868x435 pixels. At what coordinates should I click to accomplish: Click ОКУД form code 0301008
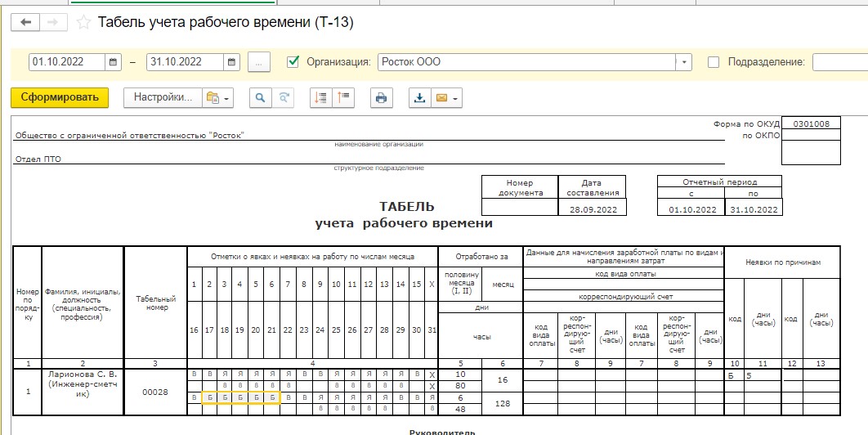pos(811,123)
